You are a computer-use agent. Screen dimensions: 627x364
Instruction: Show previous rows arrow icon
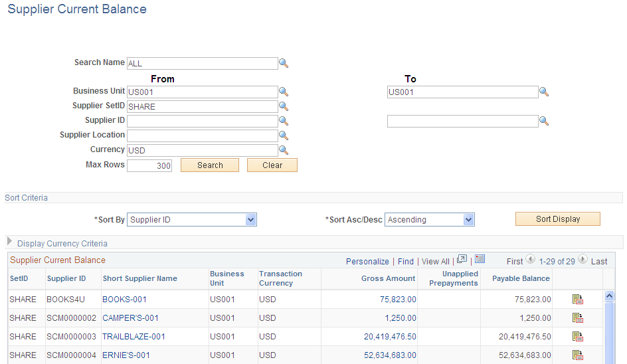point(530,259)
